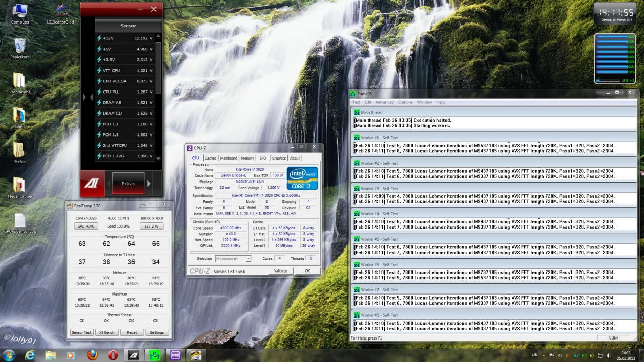This screenshot has width=644, height=362.
Task: Click the DE language indicator in the tray
Action: click(535, 355)
